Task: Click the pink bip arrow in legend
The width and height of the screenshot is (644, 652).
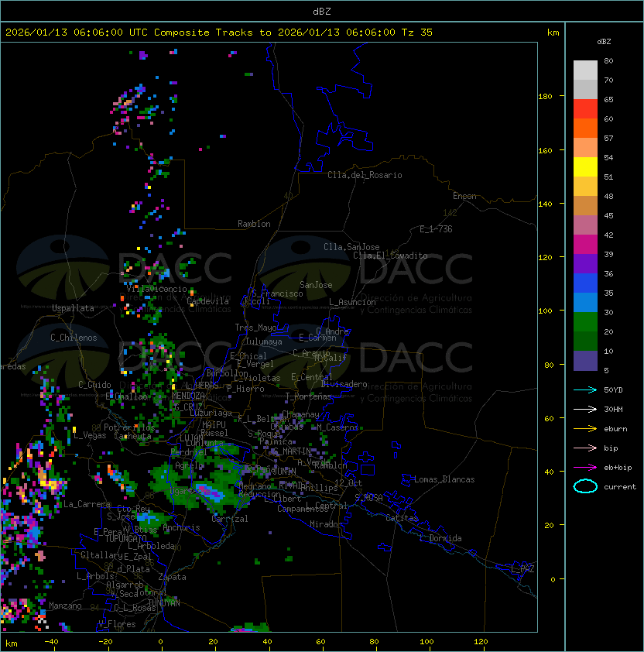Action: (x=585, y=448)
